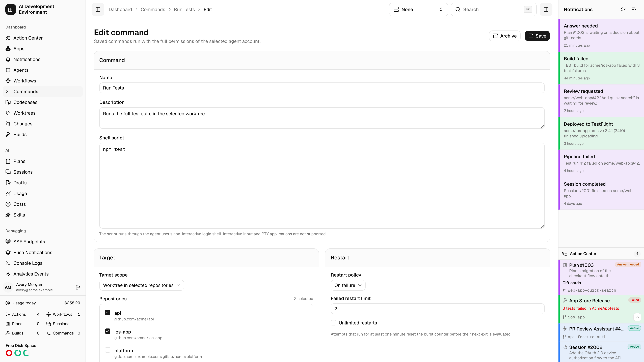Enable the Unlimited restarts checkbox
644x362 pixels.
(x=334, y=323)
